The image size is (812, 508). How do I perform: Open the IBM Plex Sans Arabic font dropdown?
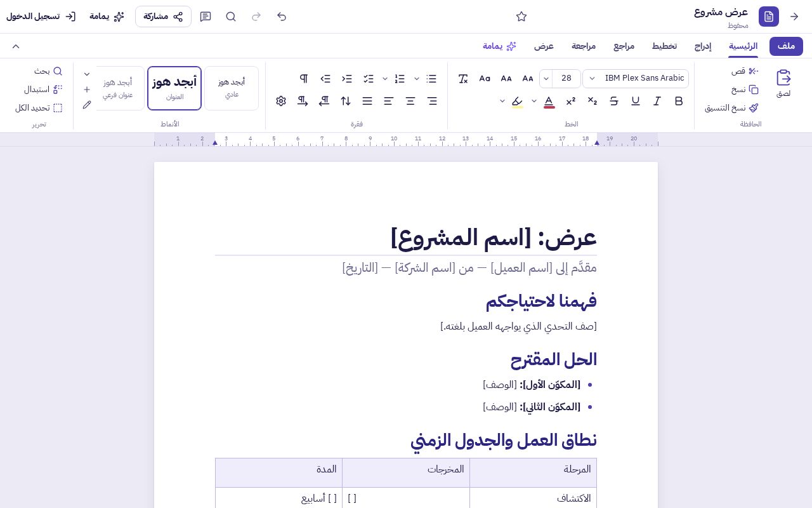(636, 79)
